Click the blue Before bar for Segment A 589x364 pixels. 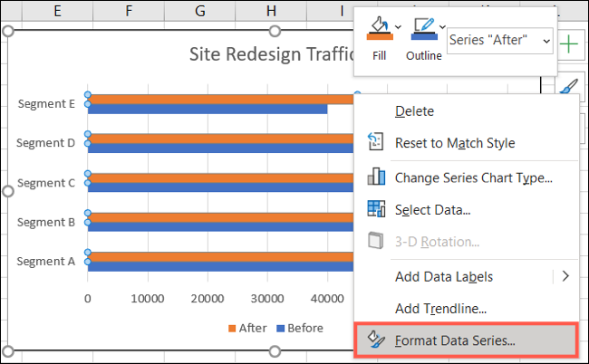(220, 266)
